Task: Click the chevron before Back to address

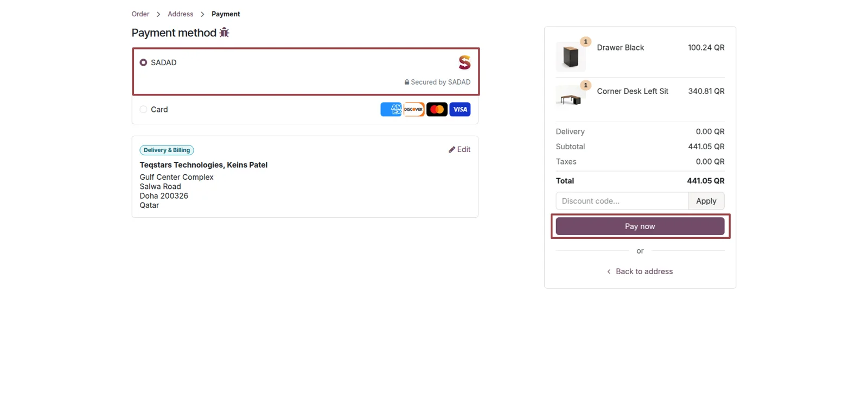Action: (609, 271)
